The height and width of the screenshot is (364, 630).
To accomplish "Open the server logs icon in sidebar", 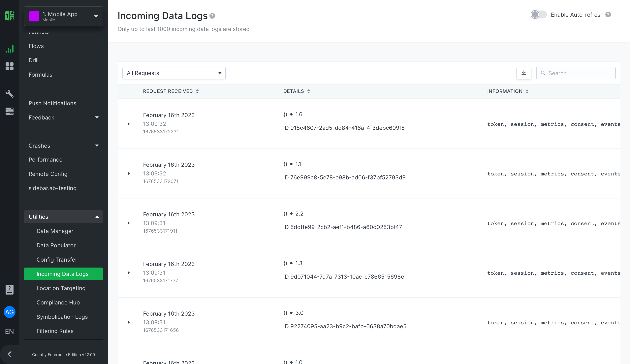I will [x=10, y=111].
